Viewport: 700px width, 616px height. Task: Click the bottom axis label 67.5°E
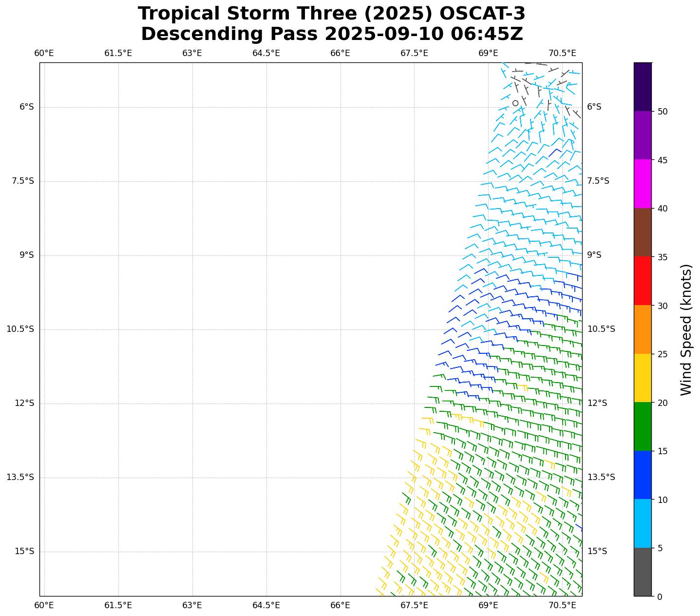point(414,605)
